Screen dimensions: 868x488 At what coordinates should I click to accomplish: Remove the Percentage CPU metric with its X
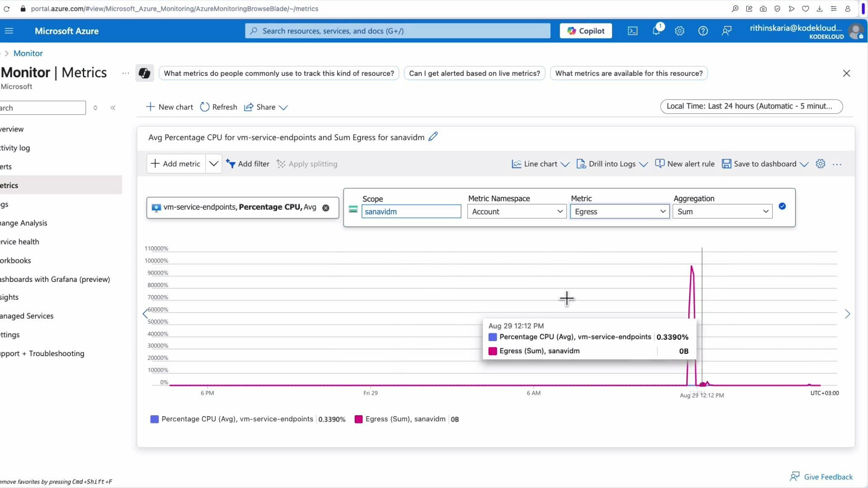click(x=326, y=207)
